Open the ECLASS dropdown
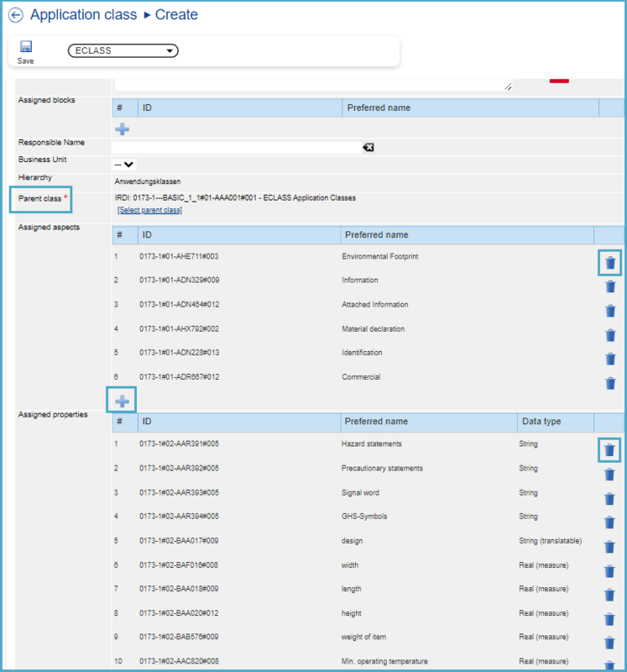Image resolution: width=627 pixels, height=672 pixels. pyautogui.click(x=123, y=51)
